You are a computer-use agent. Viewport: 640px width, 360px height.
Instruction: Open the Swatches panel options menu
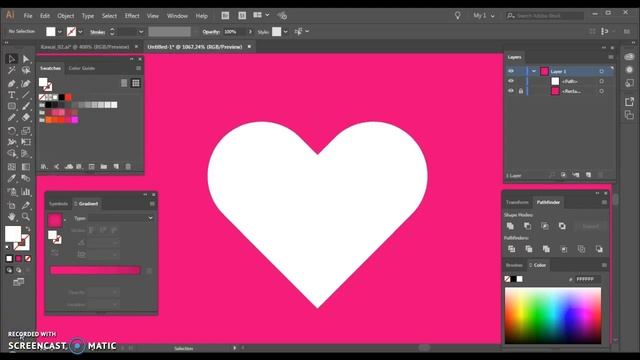pyautogui.click(x=139, y=68)
